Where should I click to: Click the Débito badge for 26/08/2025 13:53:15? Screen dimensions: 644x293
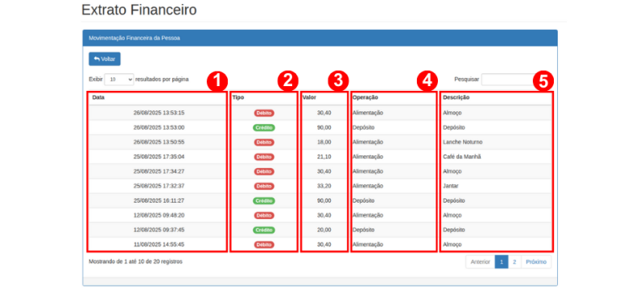point(264,113)
